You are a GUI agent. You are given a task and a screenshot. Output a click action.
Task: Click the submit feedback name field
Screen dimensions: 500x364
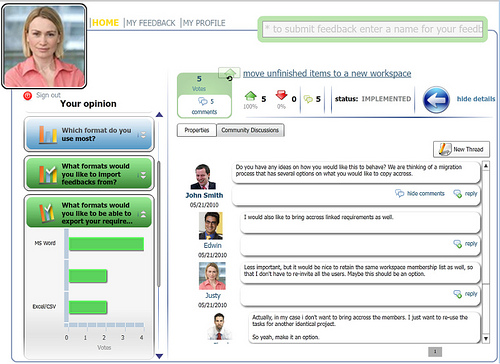[373, 29]
